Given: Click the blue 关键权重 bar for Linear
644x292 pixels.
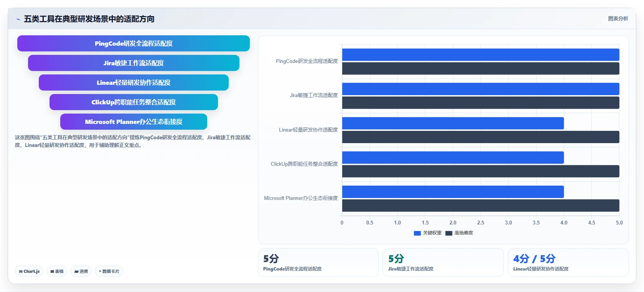Looking at the screenshot, I should pos(453,123).
